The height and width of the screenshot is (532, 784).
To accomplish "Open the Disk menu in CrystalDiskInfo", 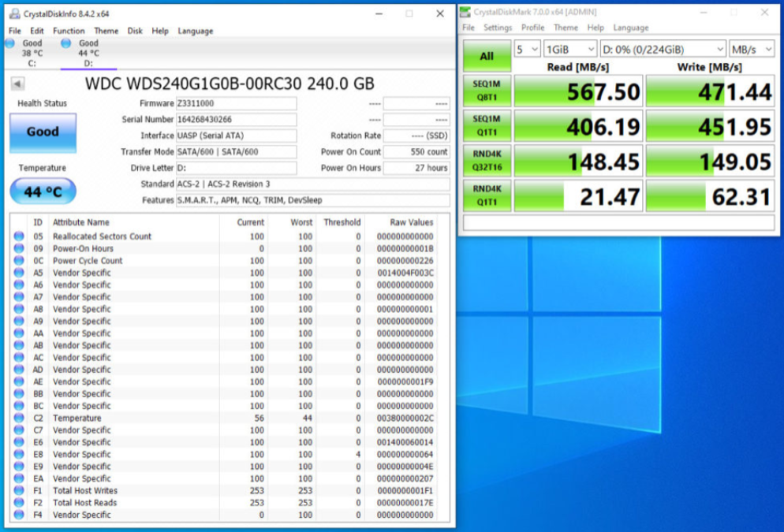I will click(135, 31).
